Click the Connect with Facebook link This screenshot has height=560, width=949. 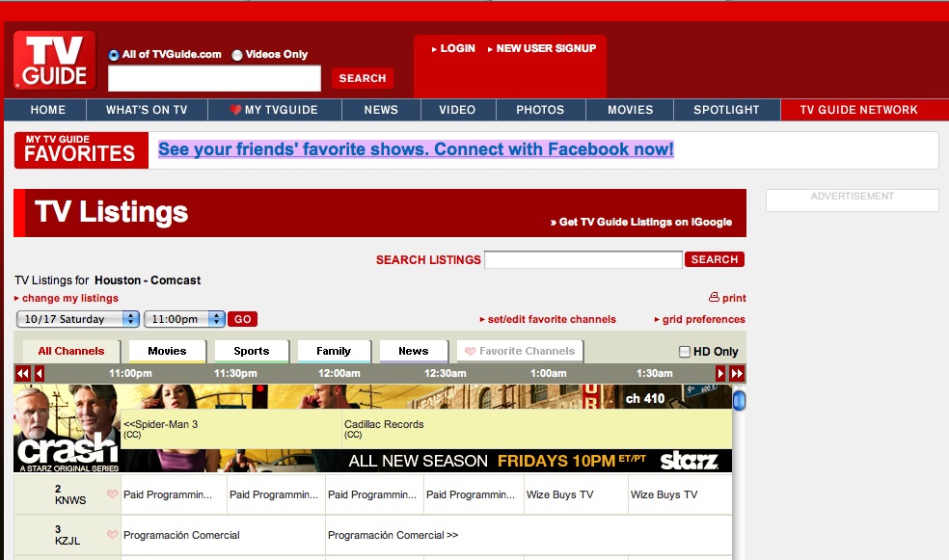tap(416, 148)
